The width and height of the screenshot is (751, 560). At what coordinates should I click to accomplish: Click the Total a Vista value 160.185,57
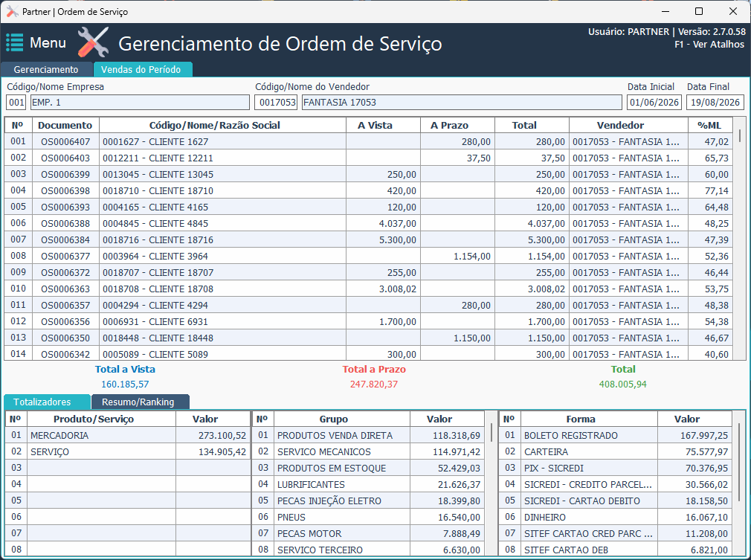pyautogui.click(x=125, y=384)
